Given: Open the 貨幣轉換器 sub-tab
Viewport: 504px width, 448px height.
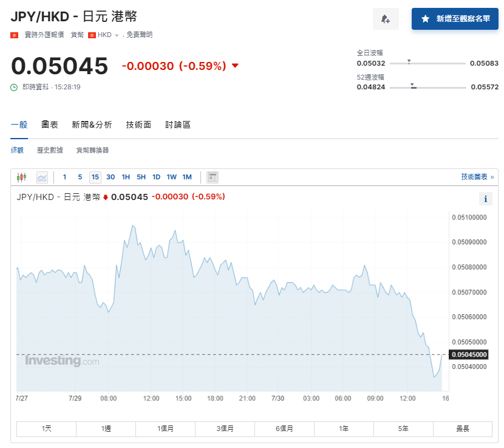Looking at the screenshot, I should (x=92, y=149).
